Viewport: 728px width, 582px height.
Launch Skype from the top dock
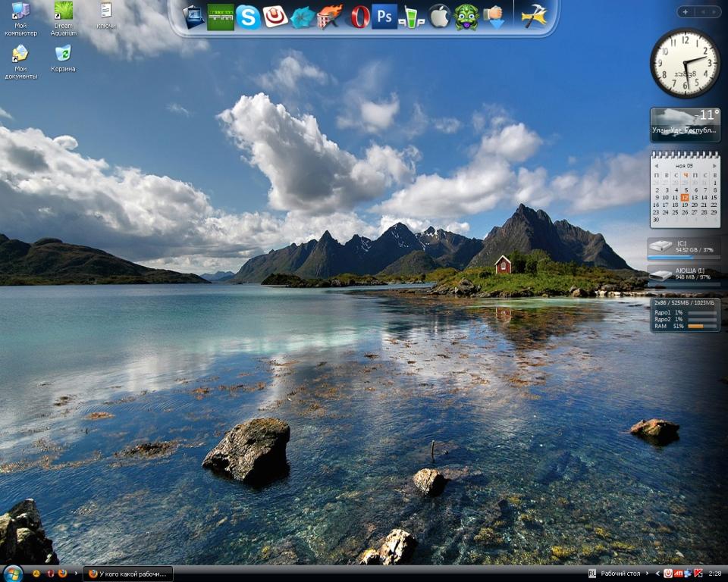click(x=248, y=16)
